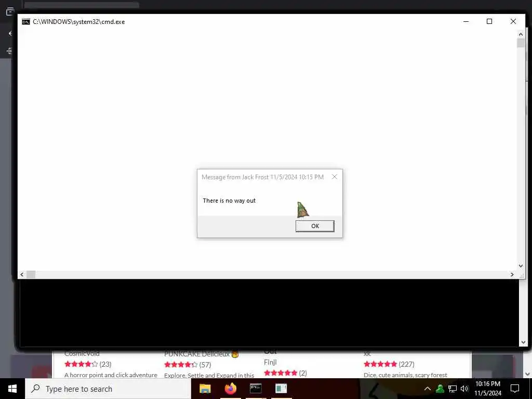Click PUNKCAKE Delicieux author in browser
The image size is (532, 399).
[x=197, y=354]
